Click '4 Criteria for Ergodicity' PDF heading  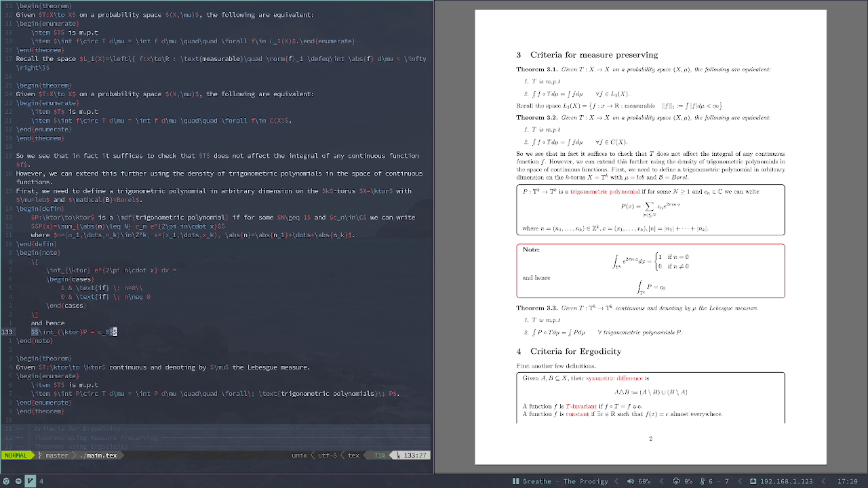(569, 351)
